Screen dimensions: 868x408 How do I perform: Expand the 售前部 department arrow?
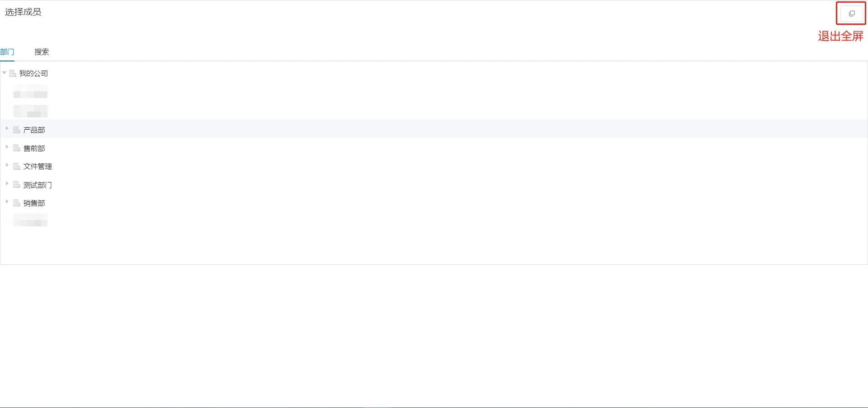(7, 147)
